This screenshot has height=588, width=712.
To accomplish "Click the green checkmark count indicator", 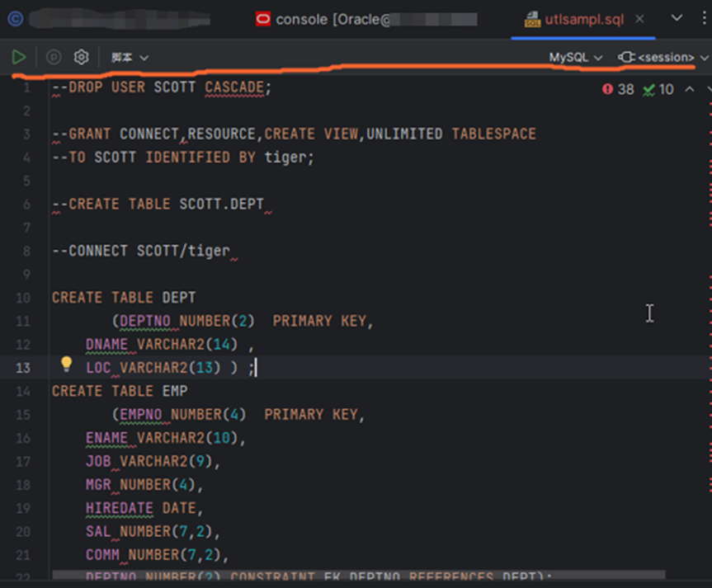I will pos(658,89).
